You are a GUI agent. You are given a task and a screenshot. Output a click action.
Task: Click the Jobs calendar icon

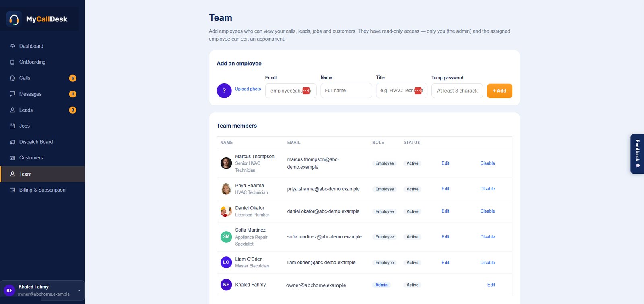click(12, 126)
